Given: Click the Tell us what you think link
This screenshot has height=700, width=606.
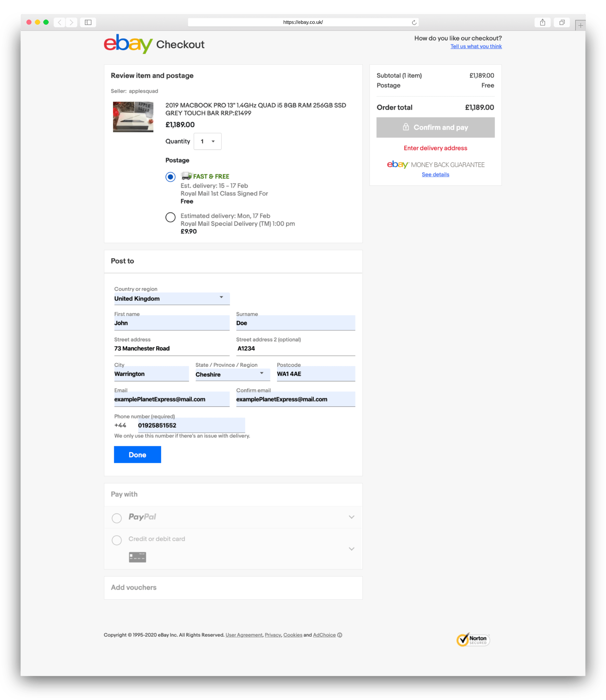Looking at the screenshot, I should (x=476, y=46).
